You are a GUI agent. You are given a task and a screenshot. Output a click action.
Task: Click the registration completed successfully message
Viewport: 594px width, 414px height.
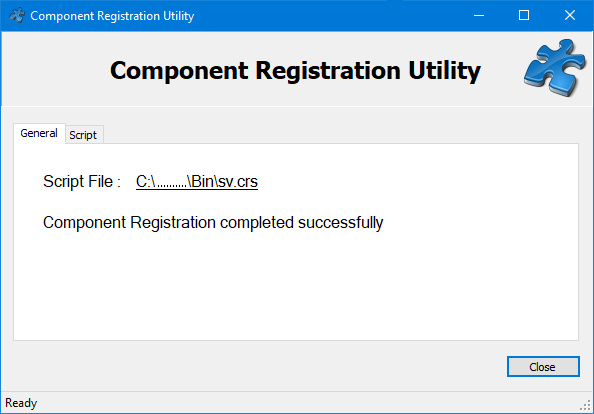[213, 223]
